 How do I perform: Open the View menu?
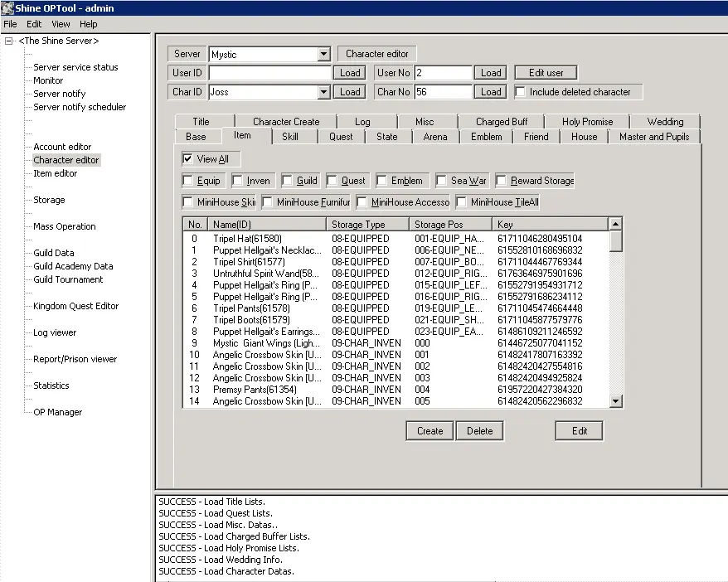click(61, 24)
